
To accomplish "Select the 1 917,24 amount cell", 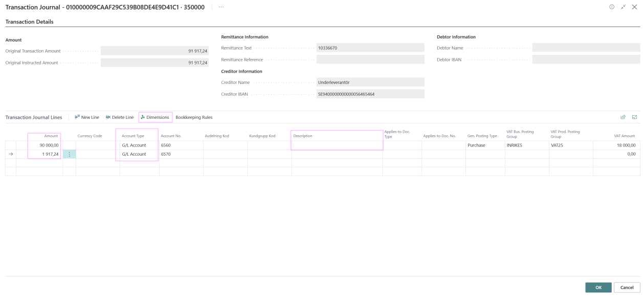I will [39, 154].
